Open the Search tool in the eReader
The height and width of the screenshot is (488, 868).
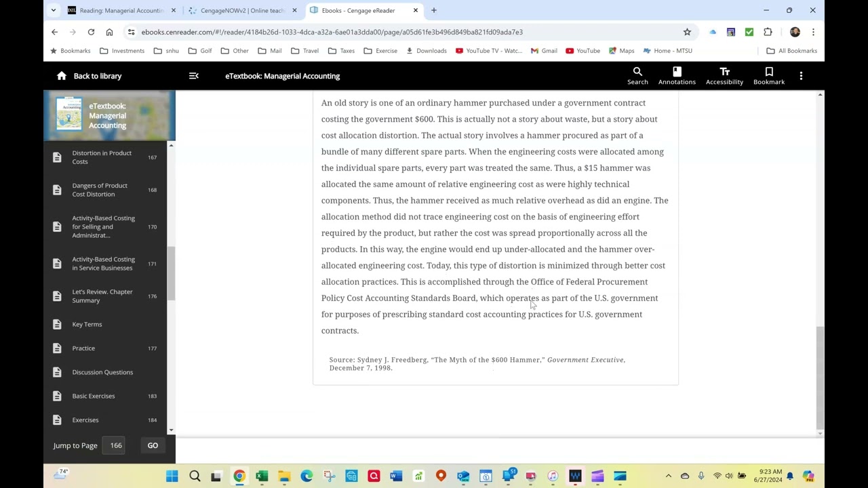(x=637, y=76)
